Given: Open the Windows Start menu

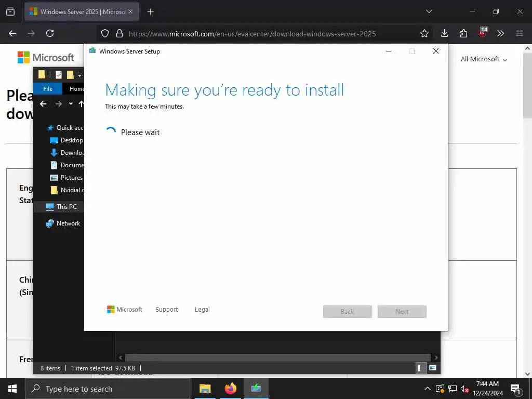Looking at the screenshot, I should 12,389.
